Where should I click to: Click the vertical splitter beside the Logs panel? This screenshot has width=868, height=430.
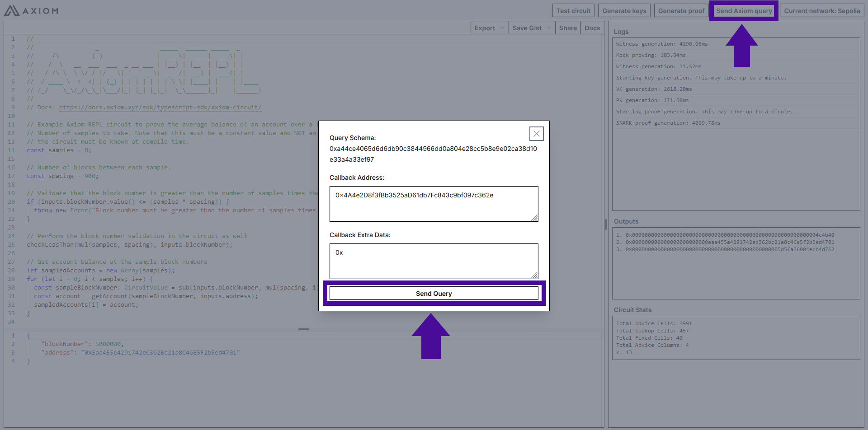(x=606, y=224)
